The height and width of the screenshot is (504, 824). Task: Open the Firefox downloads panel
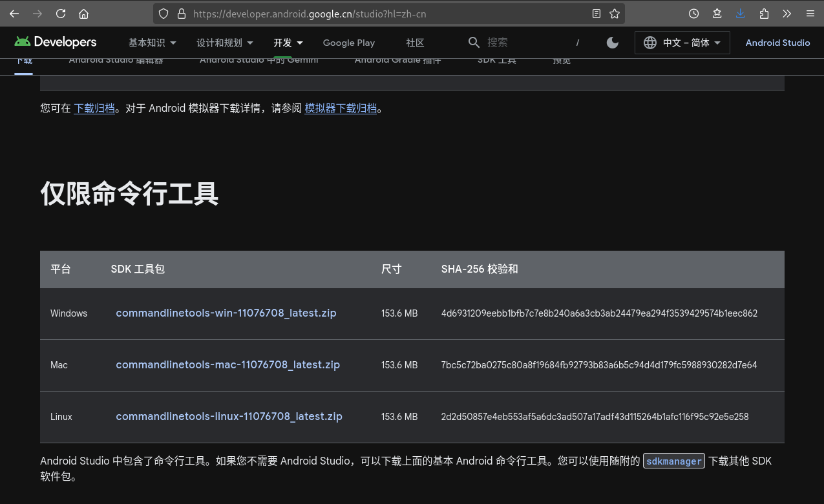click(740, 14)
